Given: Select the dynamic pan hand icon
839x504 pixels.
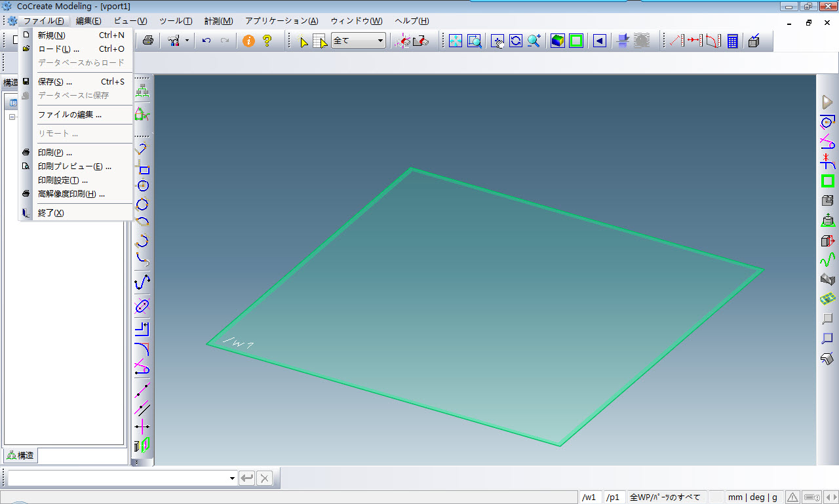Looking at the screenshot, I should (498, 41).
